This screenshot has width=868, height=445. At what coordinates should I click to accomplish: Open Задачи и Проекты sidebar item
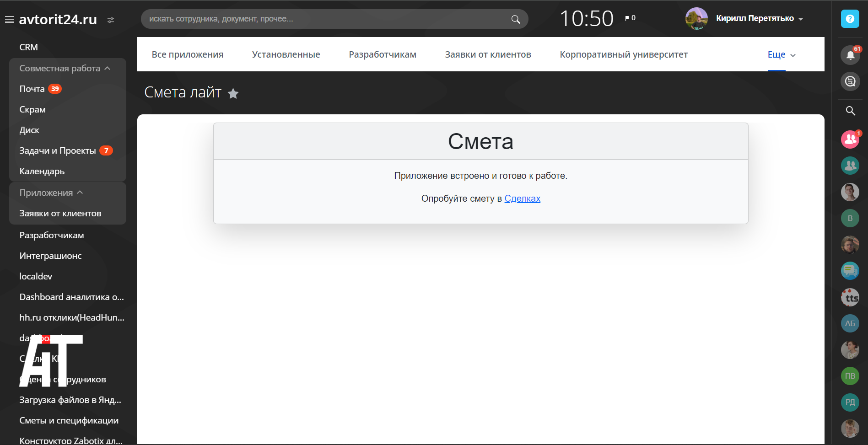coord(58,150)
